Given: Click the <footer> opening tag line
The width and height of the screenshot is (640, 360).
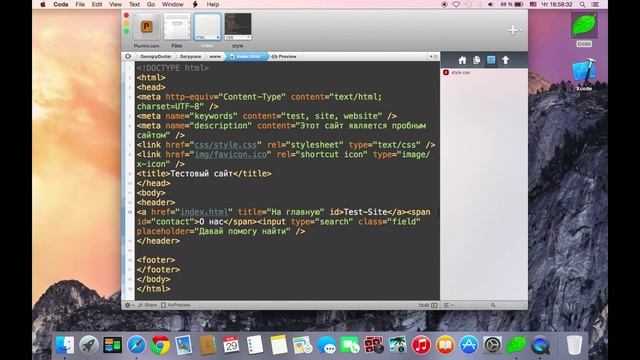Looking at the screenshot, I should pos(156,260).
